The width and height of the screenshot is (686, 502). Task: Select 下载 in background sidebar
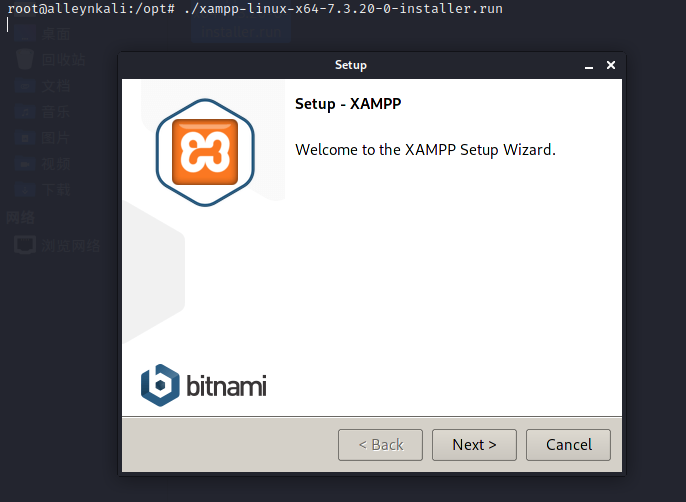coord(42,190)
